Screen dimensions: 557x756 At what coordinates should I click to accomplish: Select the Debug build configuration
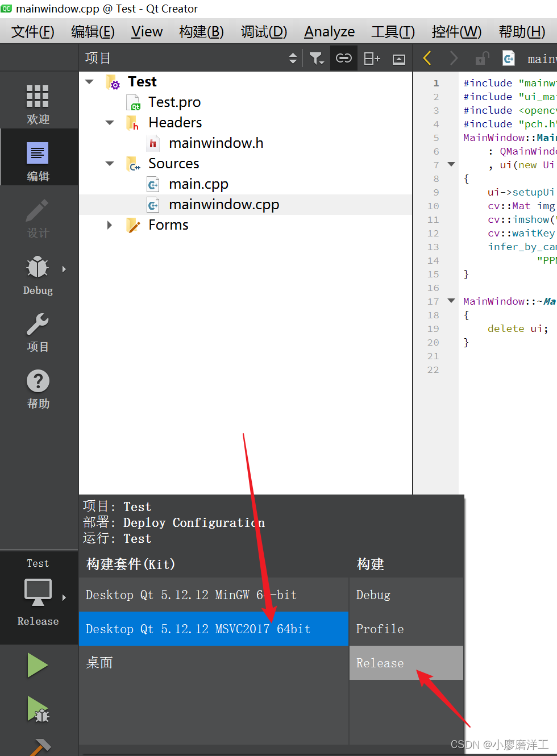point(406,595)
